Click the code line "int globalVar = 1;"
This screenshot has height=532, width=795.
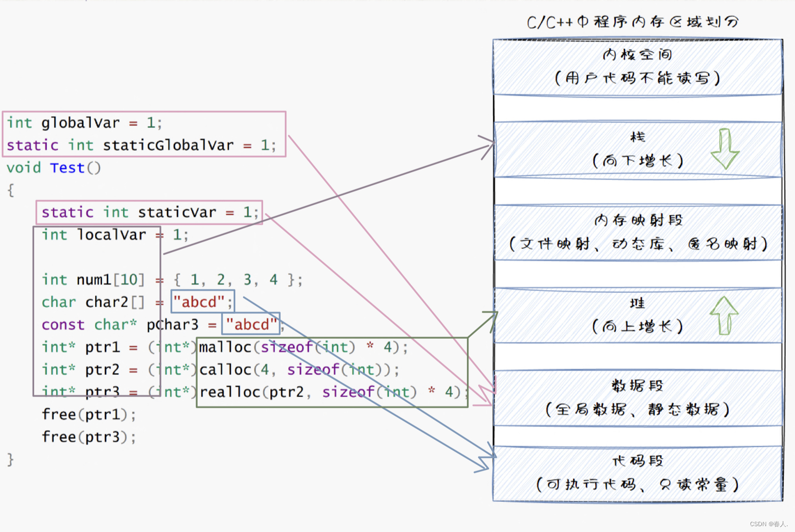point(84,123)
